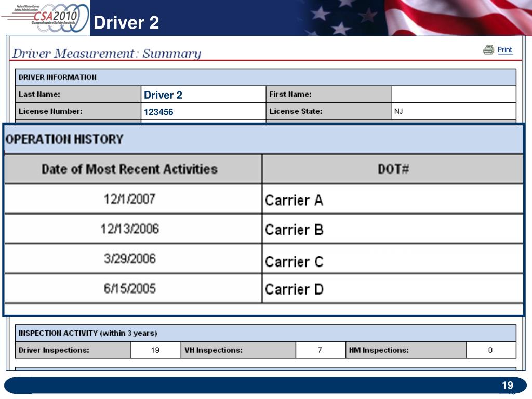Image resolution: width=532 pixels, height=399 pixels.
Task: Click the VH Inspections value 7
Action: coord(320,350)
